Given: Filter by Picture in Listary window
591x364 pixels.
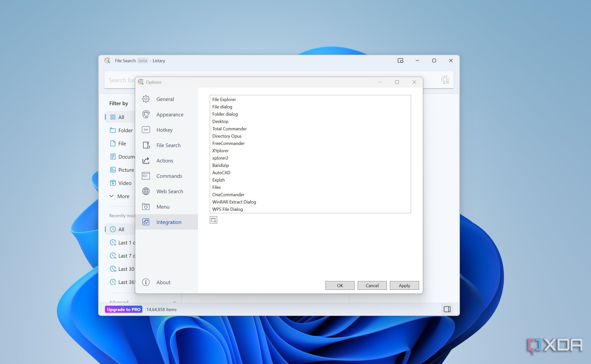Looking at the screenshot, I should click(x=122, y=170).
